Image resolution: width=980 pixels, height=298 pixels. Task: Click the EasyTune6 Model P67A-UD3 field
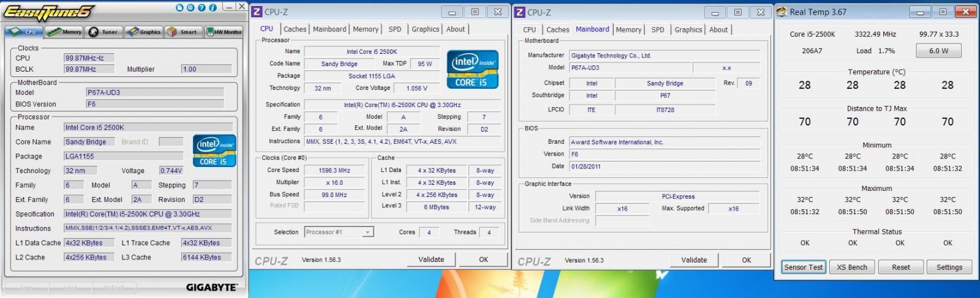pos(155,92)
